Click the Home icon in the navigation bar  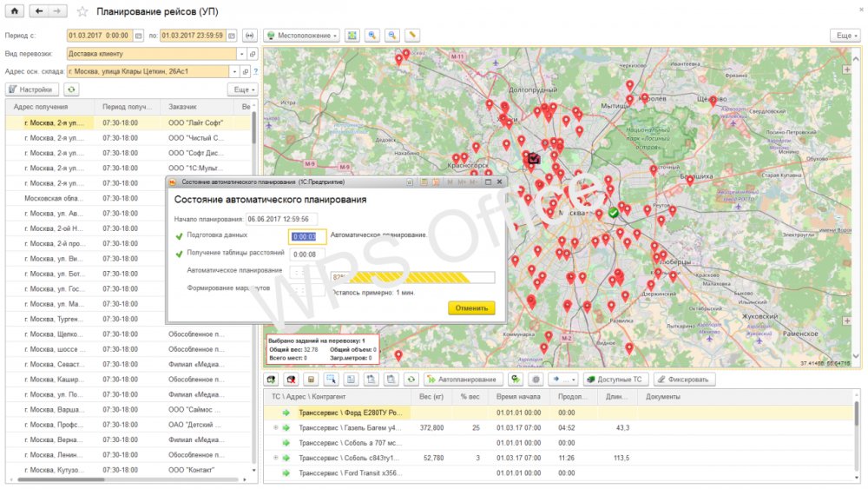click(16, 11)
